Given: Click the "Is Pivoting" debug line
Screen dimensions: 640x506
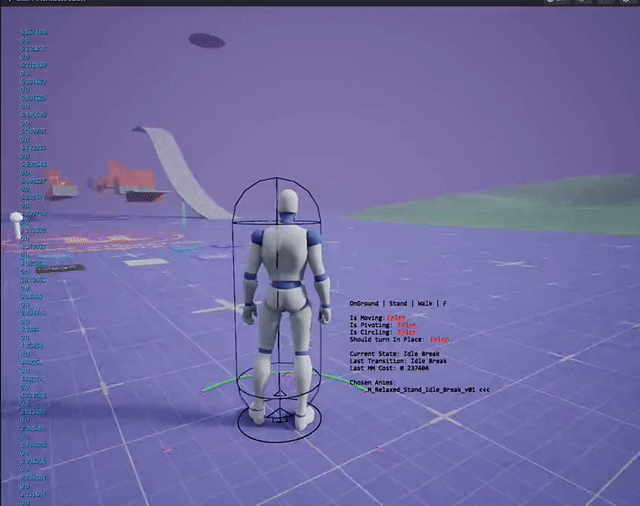Looking at the screenshot, I should coord(383,325).
